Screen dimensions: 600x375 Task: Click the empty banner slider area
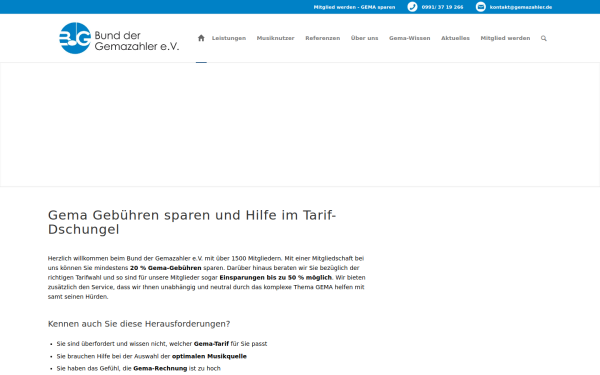tap(300, 125)
